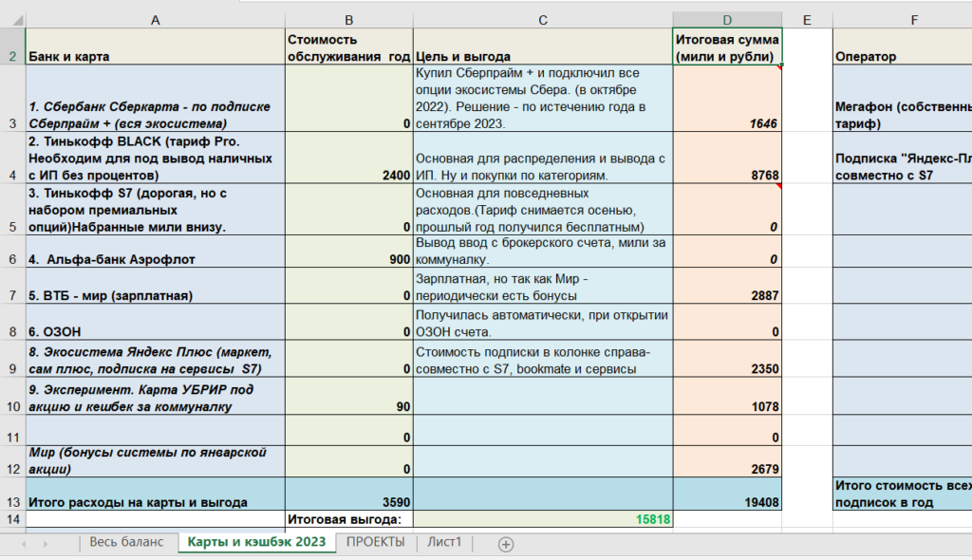
Task: Select the 'Зарплатная, но так как Мир' cell
Action: (x=543, y=286)
